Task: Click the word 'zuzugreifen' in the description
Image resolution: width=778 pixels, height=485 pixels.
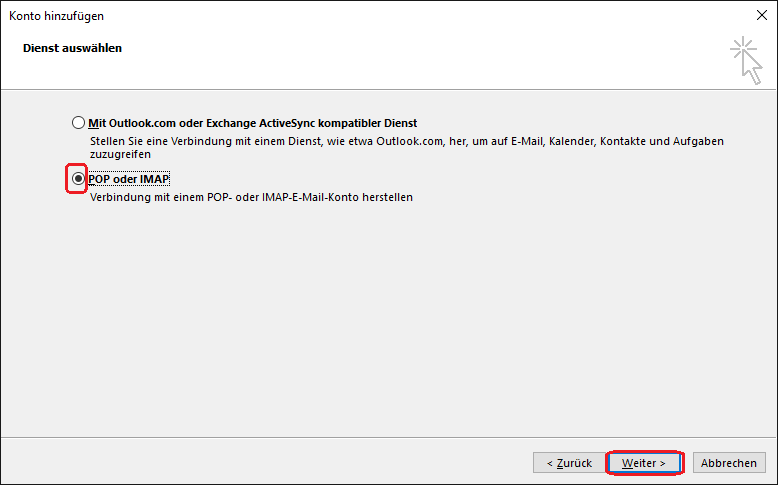Action: (121, 154)
